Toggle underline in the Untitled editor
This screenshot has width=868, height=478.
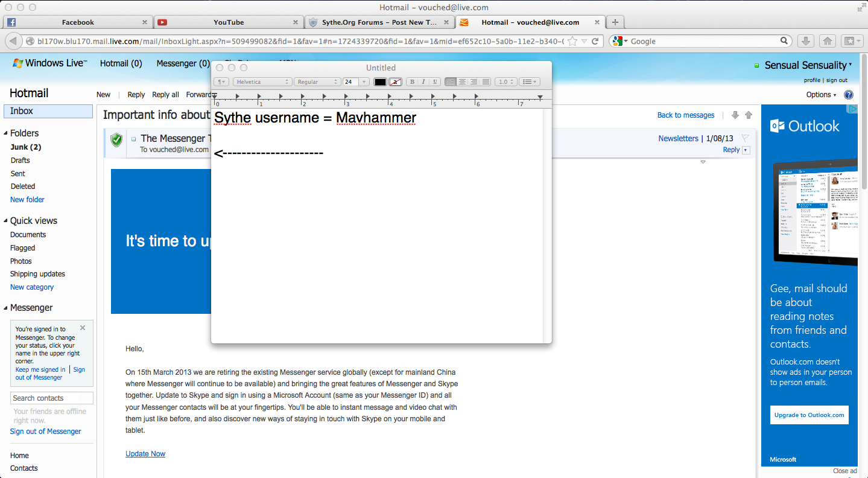point(435,82)
